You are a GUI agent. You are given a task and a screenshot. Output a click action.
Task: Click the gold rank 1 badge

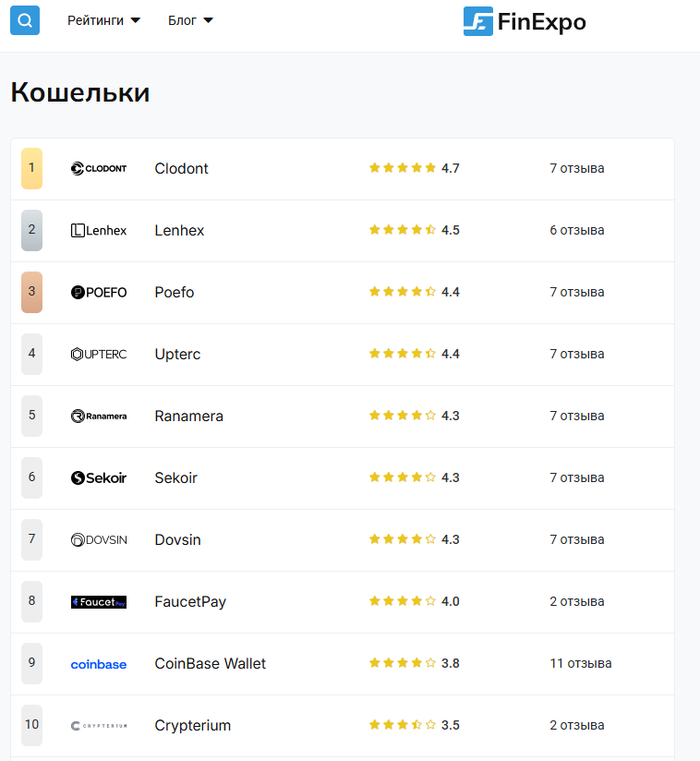[x=31, y=168]
